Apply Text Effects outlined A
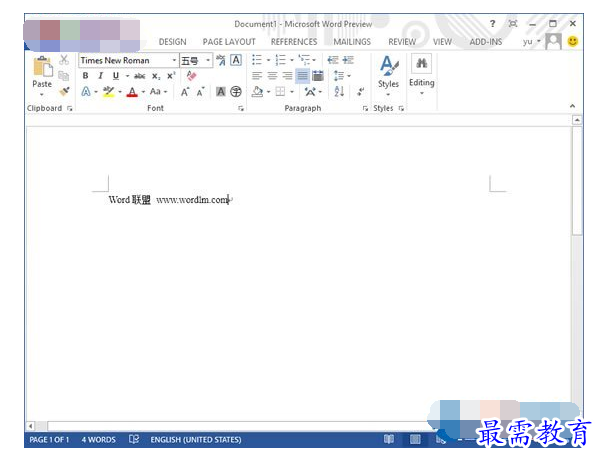The height and width of the screenshot is (464, 600). [86, 92]
